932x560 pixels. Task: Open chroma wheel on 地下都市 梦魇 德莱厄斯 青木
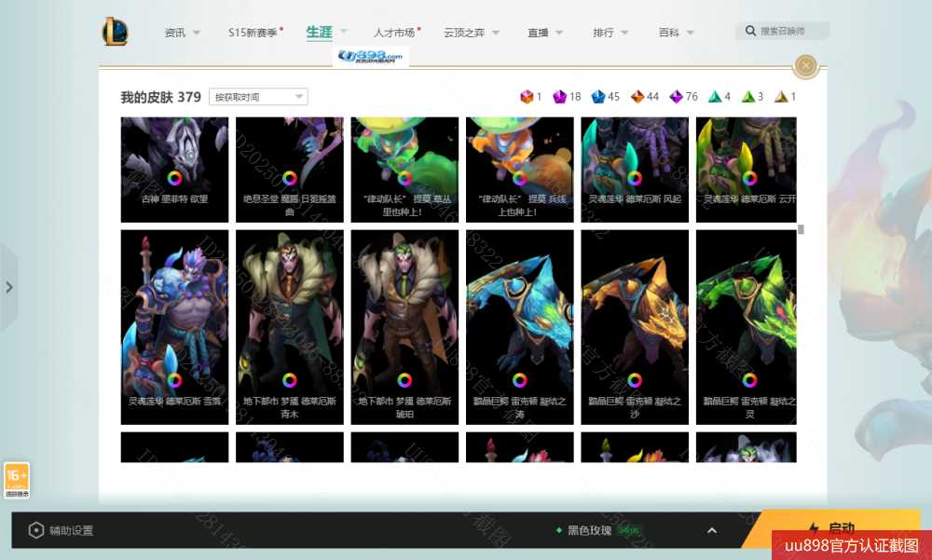point(290,380)
